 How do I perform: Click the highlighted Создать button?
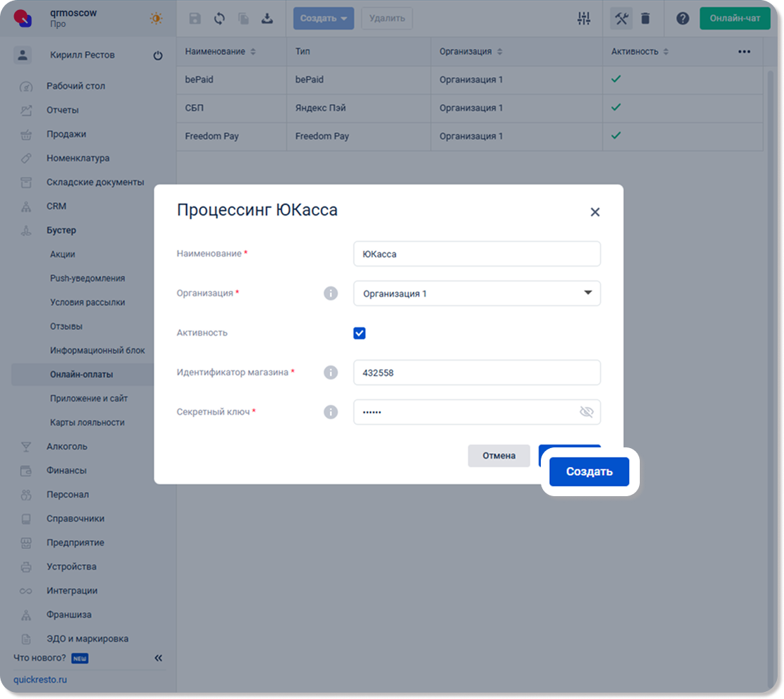589,471
